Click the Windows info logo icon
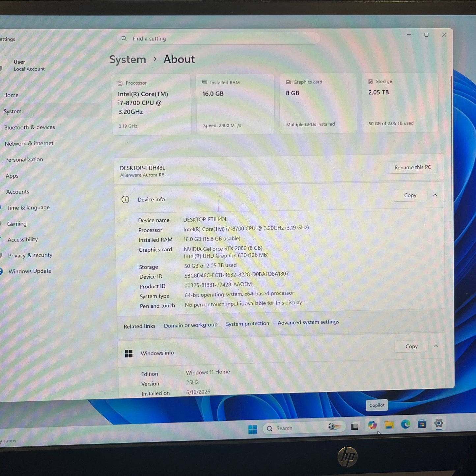Image resolution: width=476 pixels, height=476 pixels. pyautogui.click(x=129, y=354)
